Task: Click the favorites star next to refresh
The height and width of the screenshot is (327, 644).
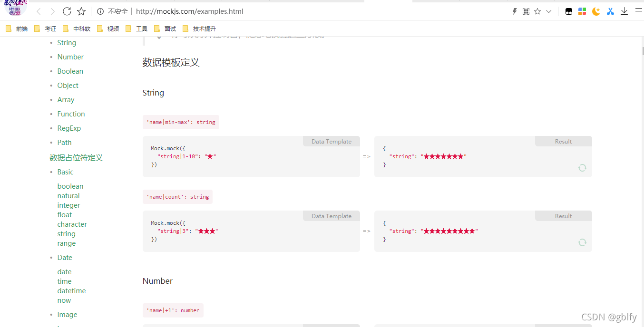Action: pyautogui.click(x=81, y=11)
